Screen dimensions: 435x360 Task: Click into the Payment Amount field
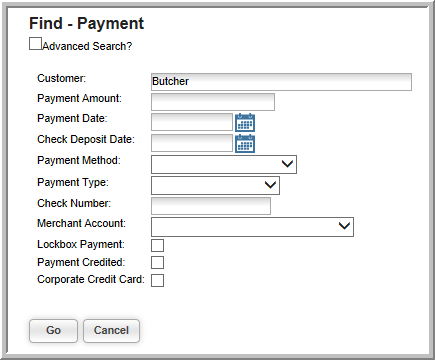tap(213, 102)
